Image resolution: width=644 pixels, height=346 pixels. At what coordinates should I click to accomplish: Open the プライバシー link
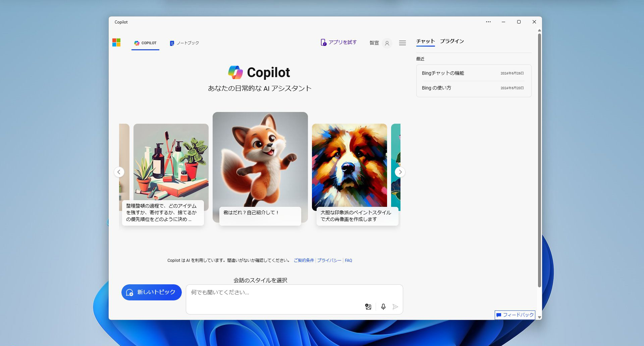pos(329,260)
